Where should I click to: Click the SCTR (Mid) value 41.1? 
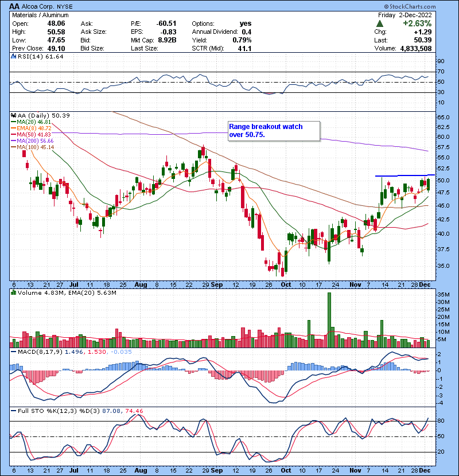click(x=244, y=48)
